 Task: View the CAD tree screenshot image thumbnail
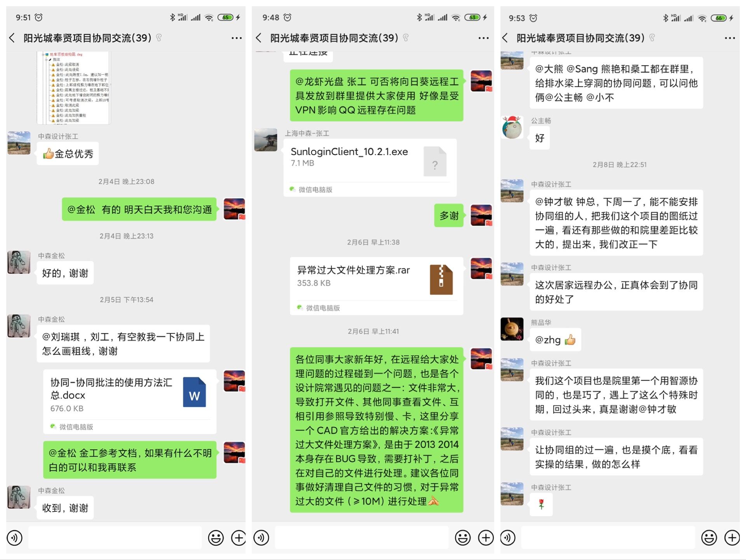[74, 88]
